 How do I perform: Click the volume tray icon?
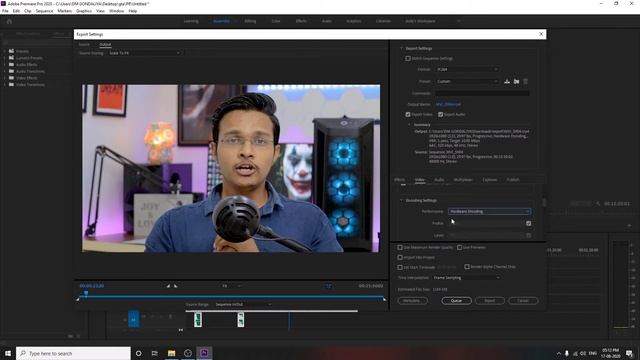click(583, 353)
